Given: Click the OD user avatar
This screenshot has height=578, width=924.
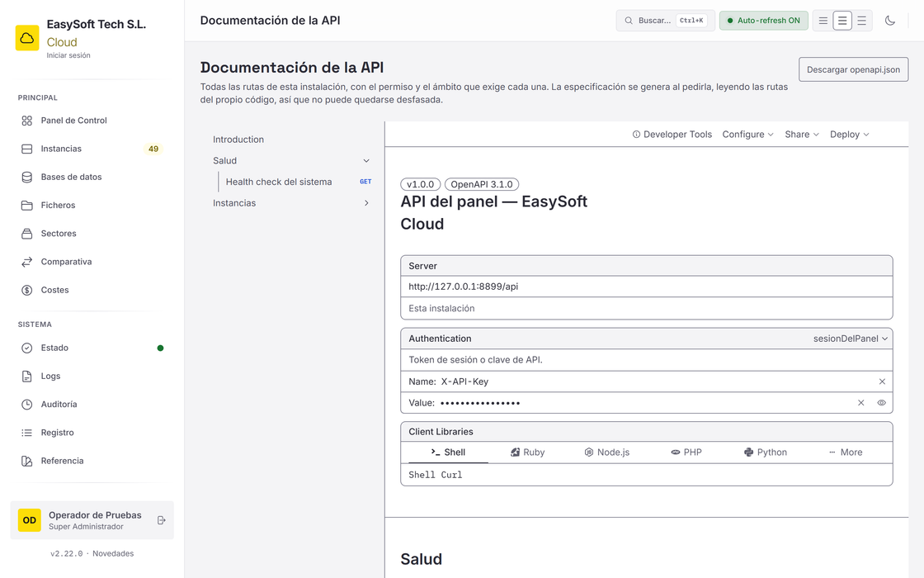Looking at the screenshot, I should coord(30,520).
